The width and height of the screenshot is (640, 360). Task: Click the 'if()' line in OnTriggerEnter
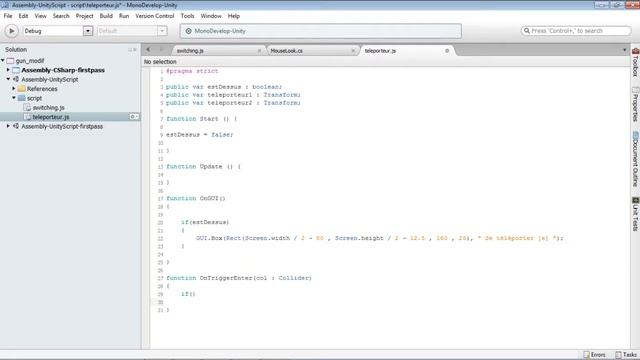pos(188,294)
